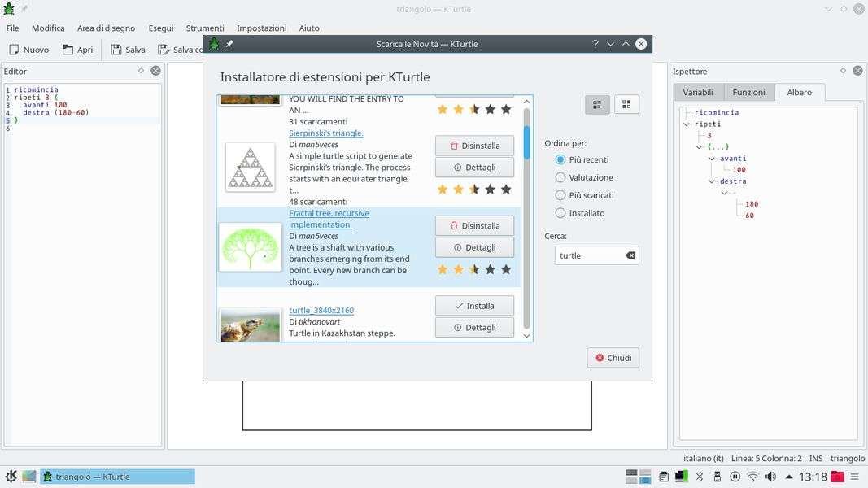This screenshot has width=868, height=488.
Task: Open the Aiuto menu
Action: coord(309,28)
